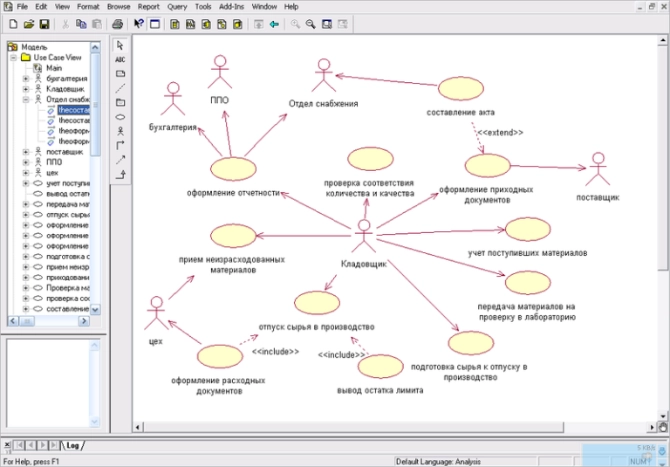This screenshot has height=467, width=670.
Task: Click the Browse State Machine Diagram icon
Action: [x=222, y=24]
